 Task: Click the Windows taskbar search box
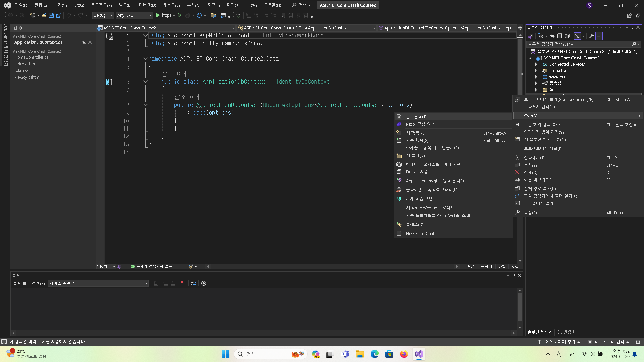(x=271, y=354)
